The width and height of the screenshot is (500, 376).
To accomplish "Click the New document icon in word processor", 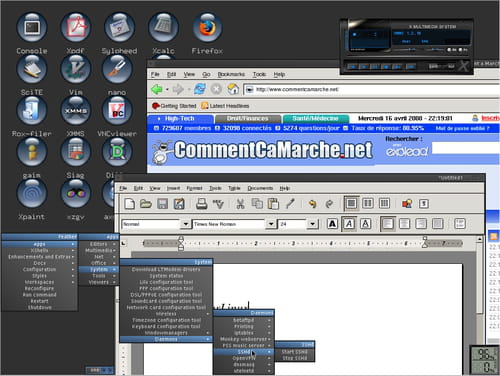I will coord(129,203).
